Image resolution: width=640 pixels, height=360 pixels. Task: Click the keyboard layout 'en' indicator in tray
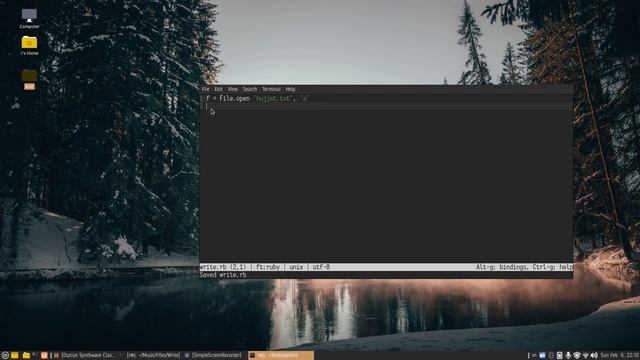(534, 356)
